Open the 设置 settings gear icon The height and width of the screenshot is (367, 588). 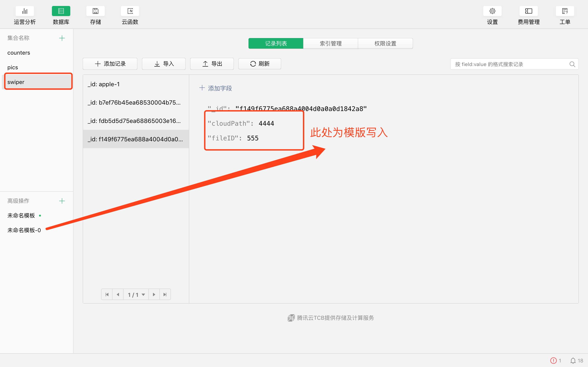tap(492, 11)
